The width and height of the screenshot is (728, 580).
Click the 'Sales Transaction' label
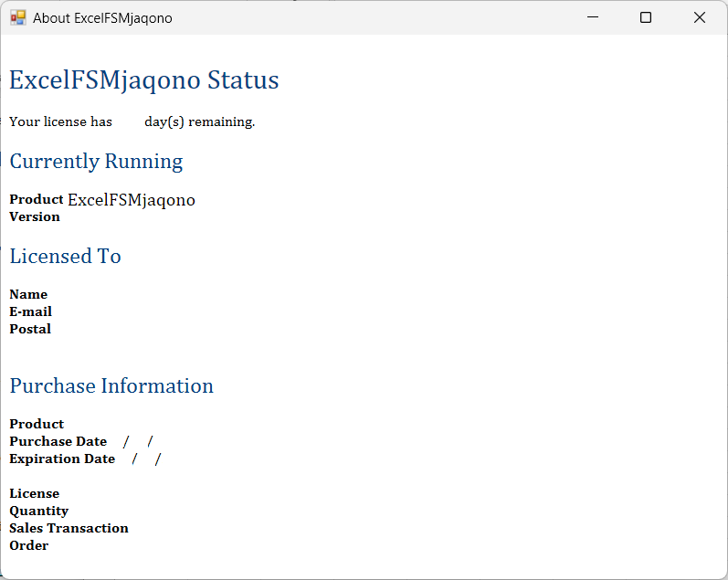coord(69,529)
